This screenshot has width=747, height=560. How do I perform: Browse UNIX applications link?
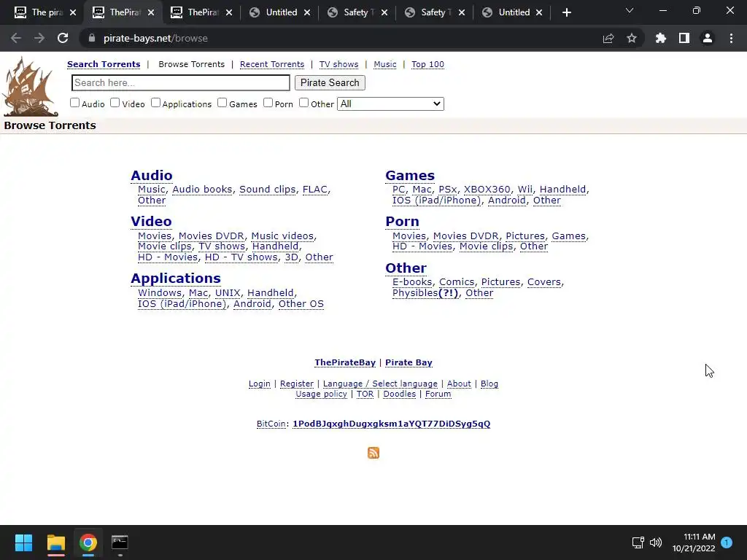(228, 293)
